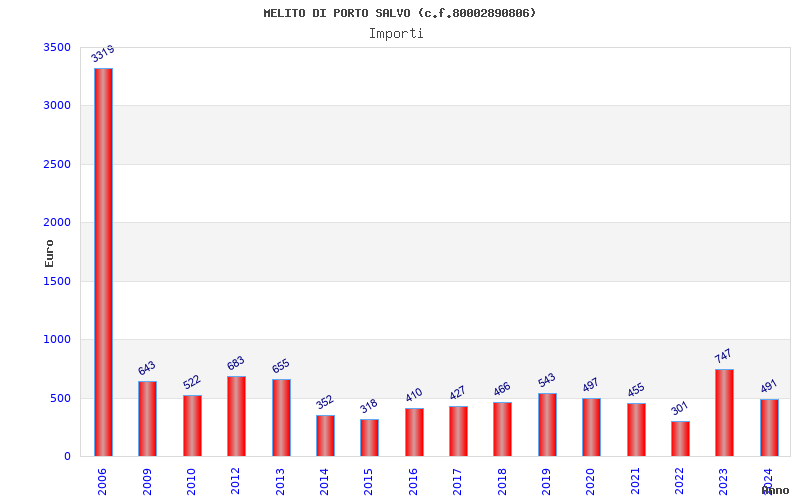Image resolution: width=800 pixels, height=500 pixels.
Task: Click the 455 value label
Action: tap(636, 390)
